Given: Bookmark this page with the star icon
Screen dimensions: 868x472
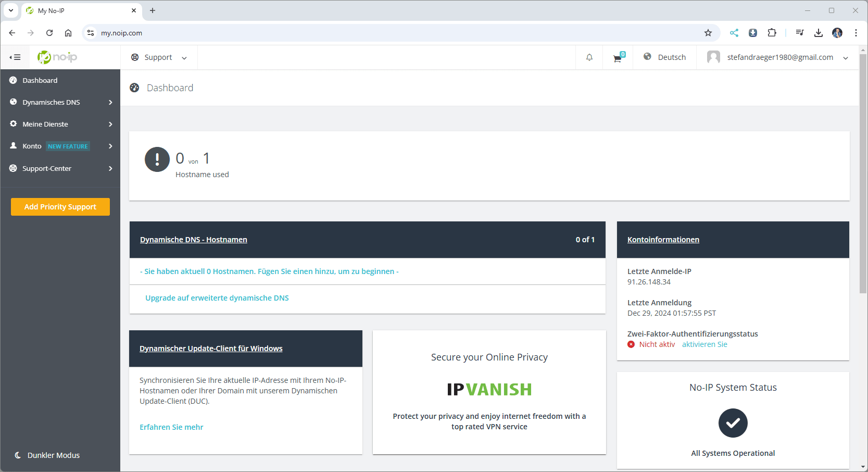Looking at the screenshot, I should (x=708, y=33).
